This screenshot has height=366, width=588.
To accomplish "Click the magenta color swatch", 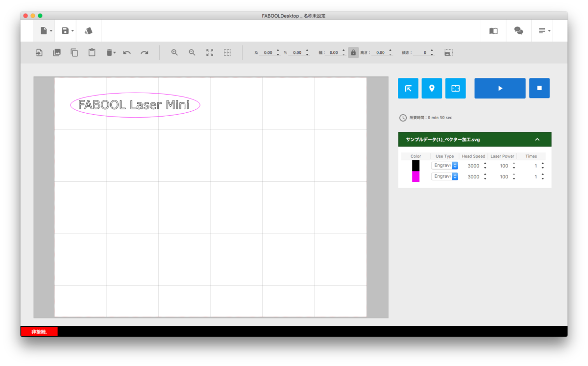I will [x=416, y=176].
